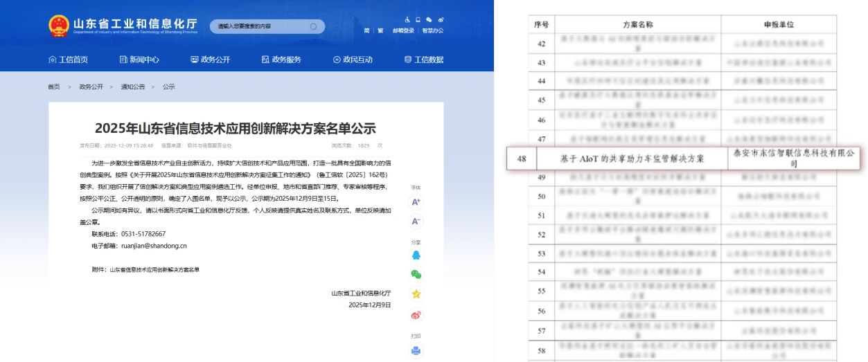Open the 新闻中心 navigation menu
Viewport: 868px width, 362px height.
click(x=139, y=60)
